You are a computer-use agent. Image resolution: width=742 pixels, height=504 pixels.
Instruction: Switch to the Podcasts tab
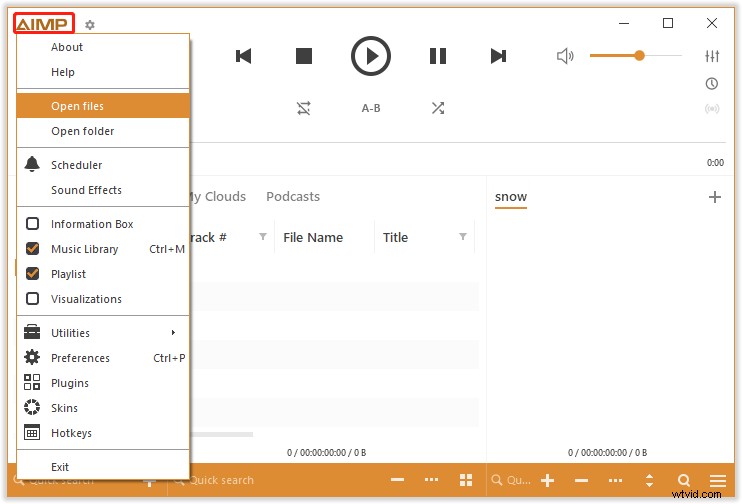click(x=293, y=196)
